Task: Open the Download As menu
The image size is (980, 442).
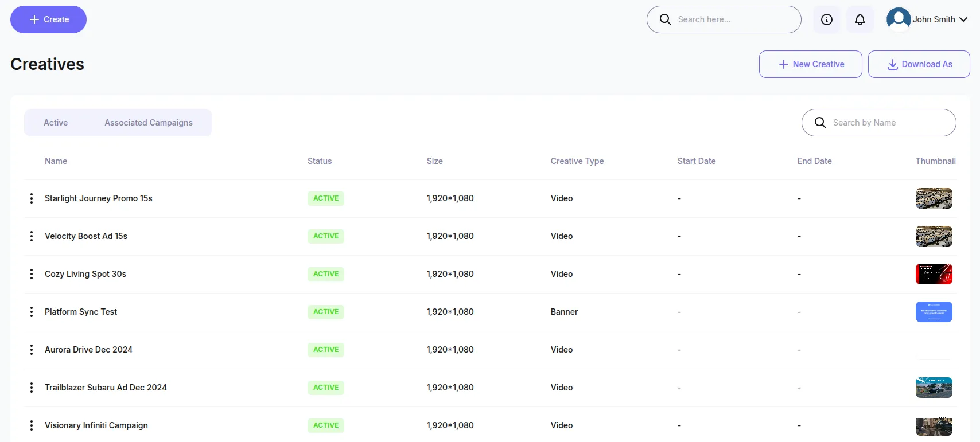Action: 919,64
